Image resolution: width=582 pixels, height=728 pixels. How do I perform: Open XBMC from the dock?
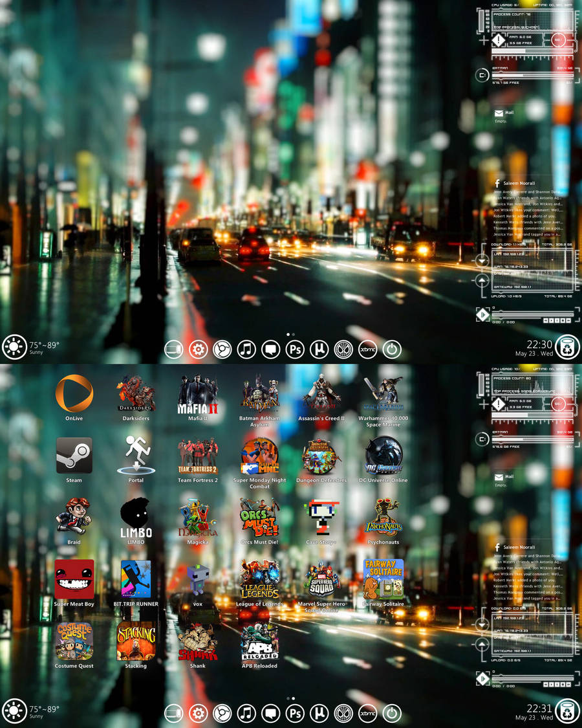pos(367,349)
